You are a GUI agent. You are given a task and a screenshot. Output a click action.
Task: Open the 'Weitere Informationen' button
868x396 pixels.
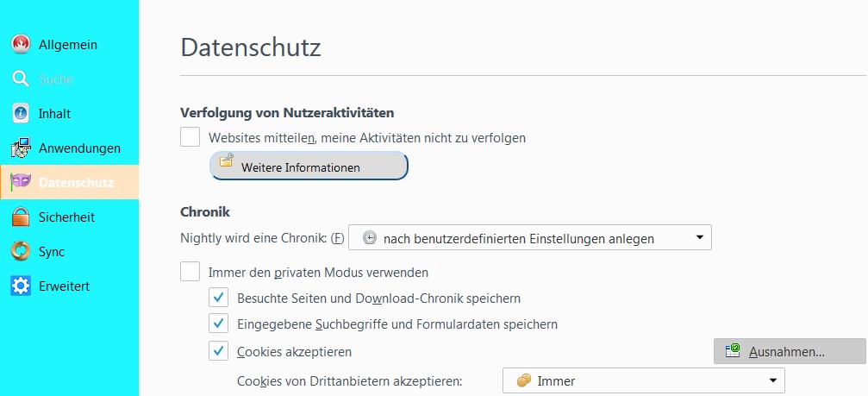(309, 167)
